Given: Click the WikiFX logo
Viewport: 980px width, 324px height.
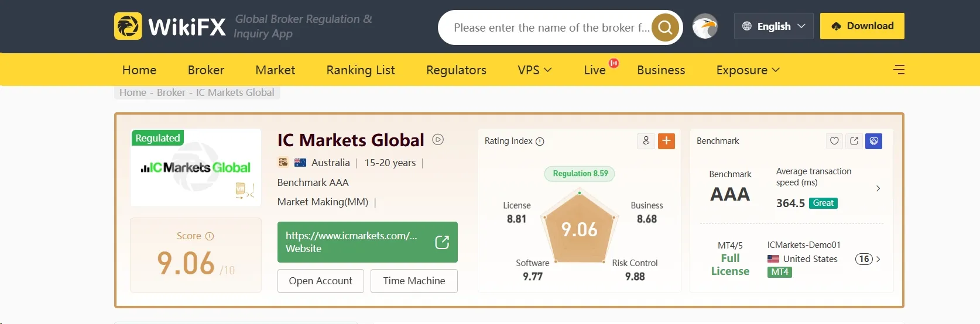Looking at the screenshot, I should coord(170,26).
